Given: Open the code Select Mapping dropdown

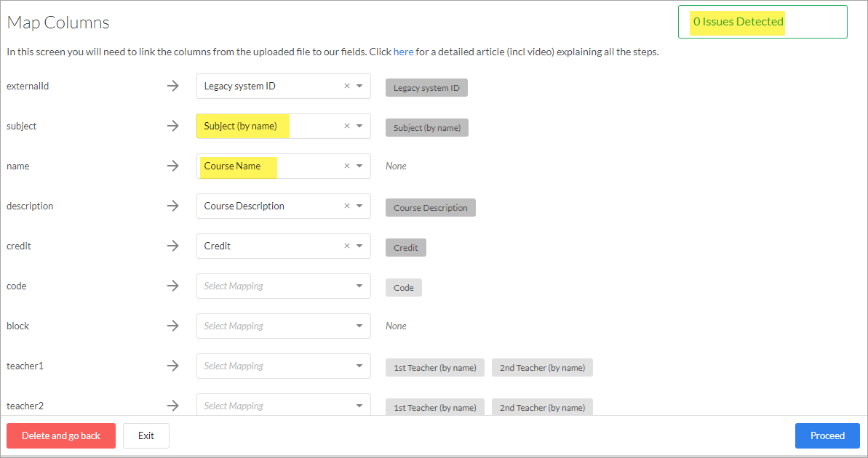Looking at the screenshot, I should tap(284, 286).
